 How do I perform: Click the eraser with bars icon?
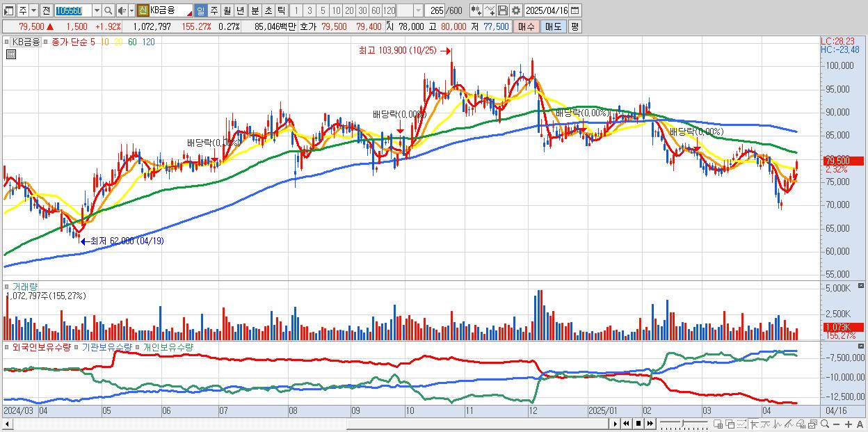tap(801, 424)
